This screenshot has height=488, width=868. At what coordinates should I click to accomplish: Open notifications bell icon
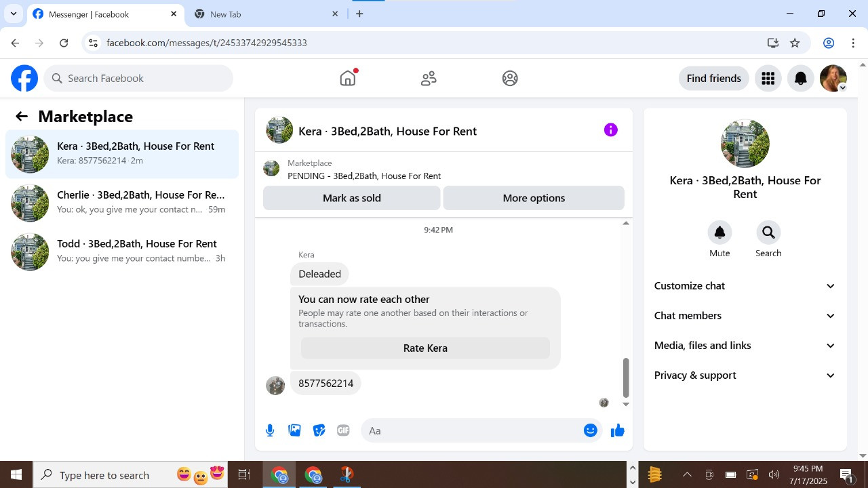point(800,79)
